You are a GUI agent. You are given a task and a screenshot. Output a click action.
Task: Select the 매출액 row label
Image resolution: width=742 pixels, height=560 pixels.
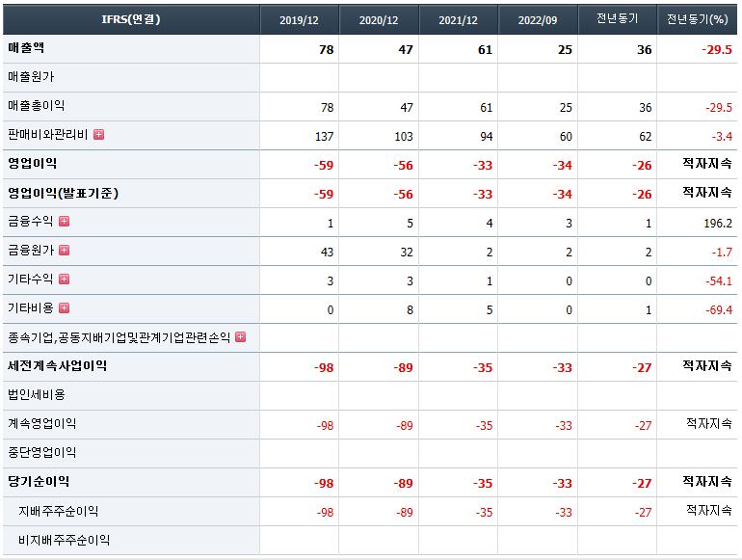(x=26, y=48)
